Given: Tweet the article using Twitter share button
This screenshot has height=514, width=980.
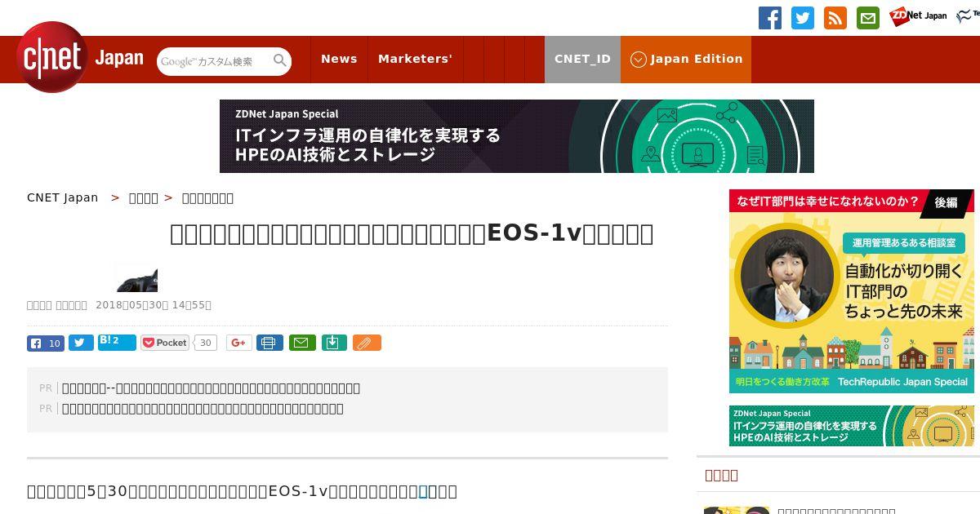Looking at the screenshot, I should coord(81,343).
